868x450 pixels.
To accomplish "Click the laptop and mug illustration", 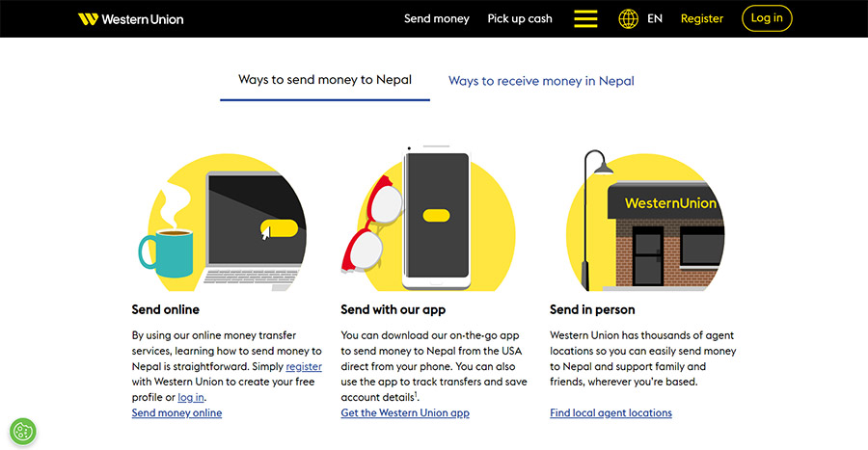I will click(x=223, y=223).
